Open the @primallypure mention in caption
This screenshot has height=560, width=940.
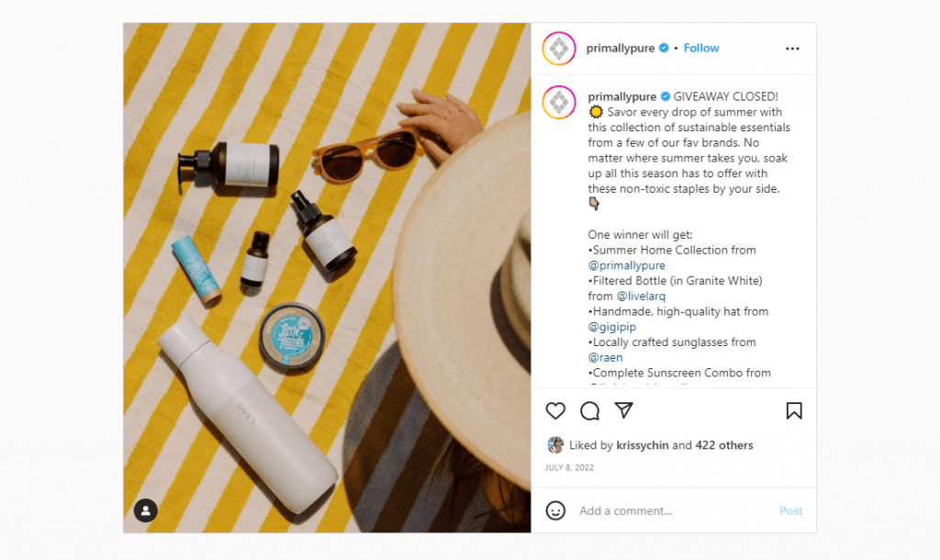pos(626,265)
